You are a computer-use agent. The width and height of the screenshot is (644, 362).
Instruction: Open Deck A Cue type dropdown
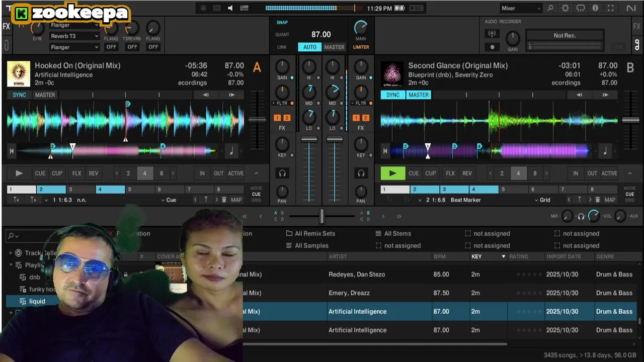[169, 200]
